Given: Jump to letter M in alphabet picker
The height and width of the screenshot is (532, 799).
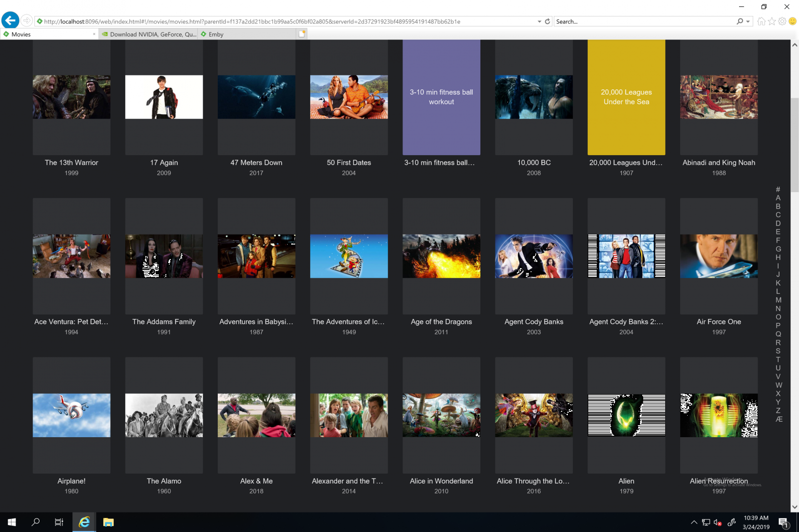Looking at the screenshot, I should (x=778, y=300).
